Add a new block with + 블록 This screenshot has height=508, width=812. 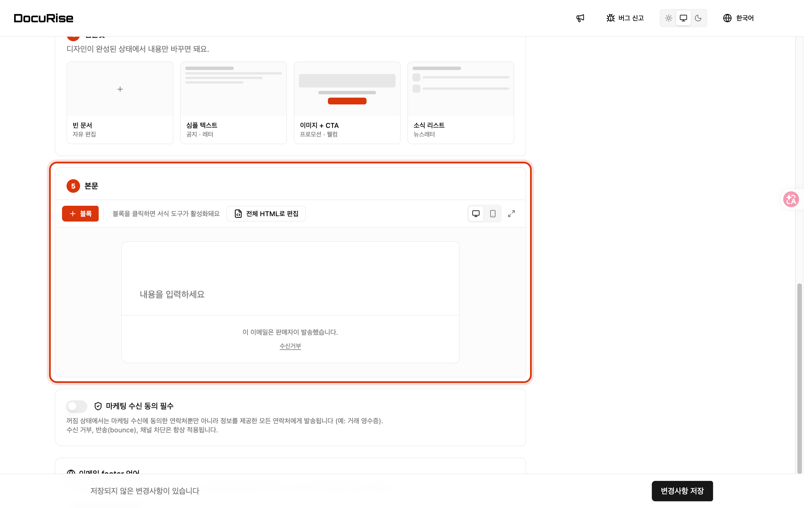click(x=80, y=214)
